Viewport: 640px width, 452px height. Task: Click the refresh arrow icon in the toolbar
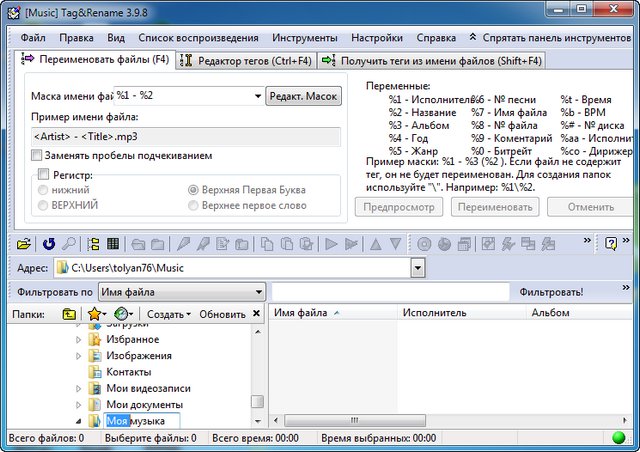pos(49,243)
